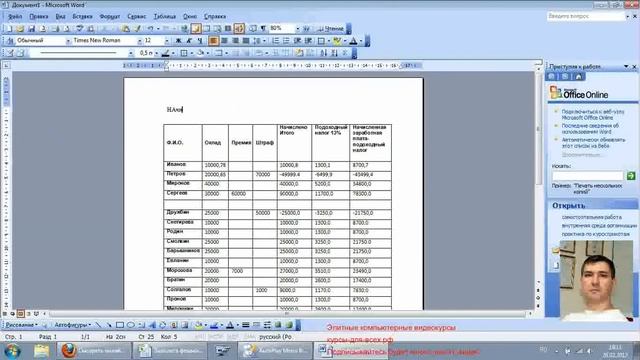Open the Таблица menu
This screenshot has height=360, width=640.
click(165, 16)
